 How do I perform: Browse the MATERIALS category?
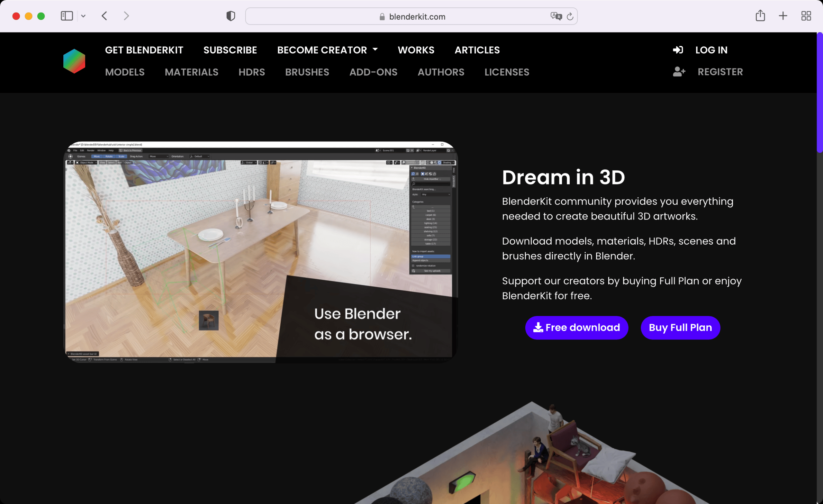pos(191,72)
